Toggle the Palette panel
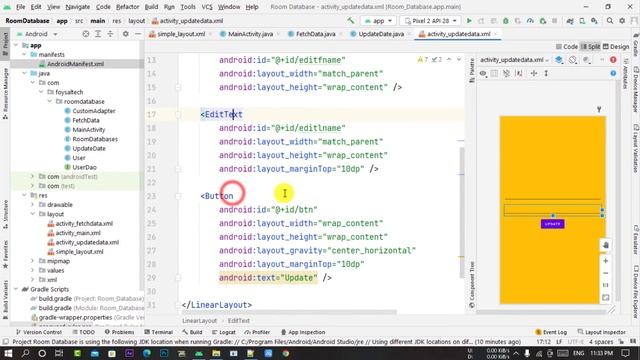 tap(471, 70)
